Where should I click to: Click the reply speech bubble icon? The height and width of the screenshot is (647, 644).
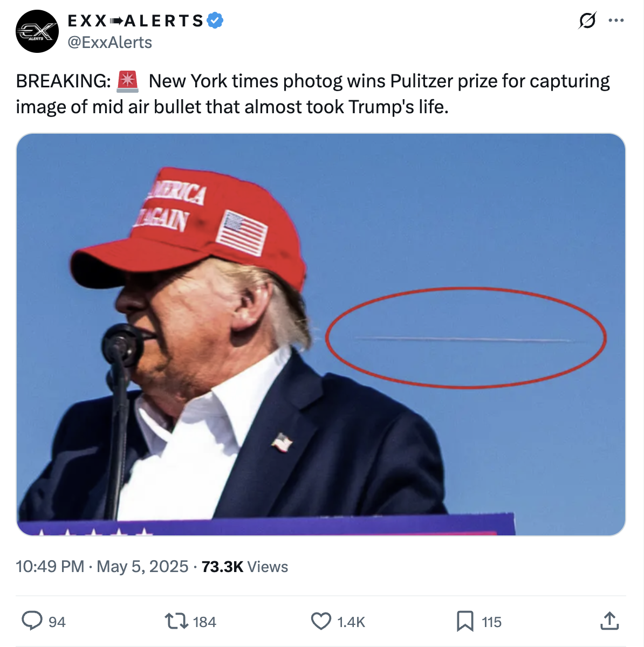[x=32, y=621]
